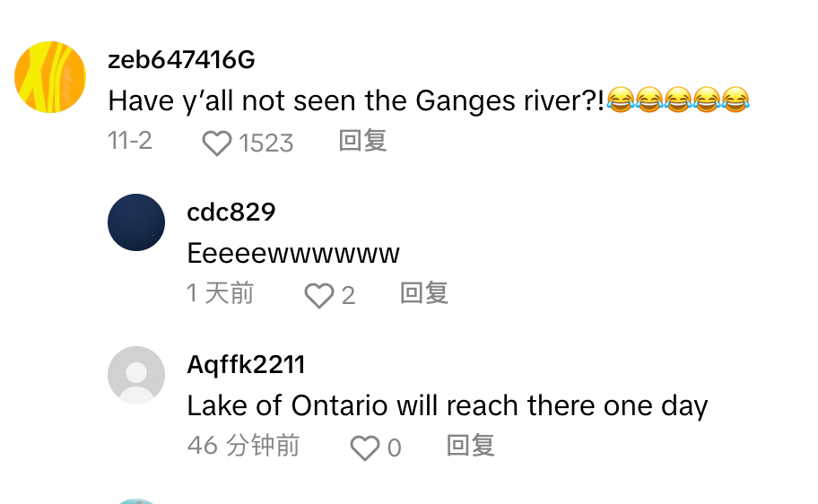Like Aqffk2211's Lake of Ontario comment
This screenshot has width=818, height=504.
pos(364,448)
